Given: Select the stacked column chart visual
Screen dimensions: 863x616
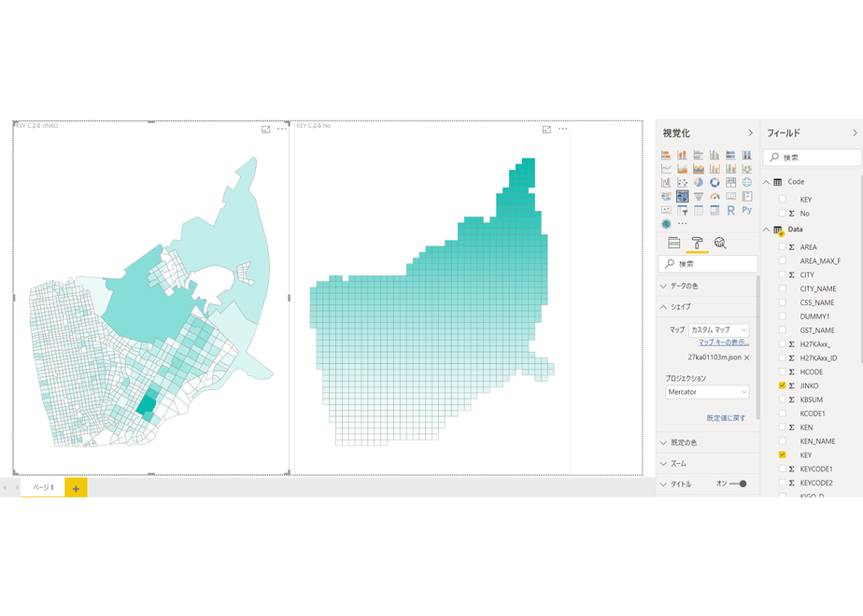Looking at the screenshot, I should [682, 155].
